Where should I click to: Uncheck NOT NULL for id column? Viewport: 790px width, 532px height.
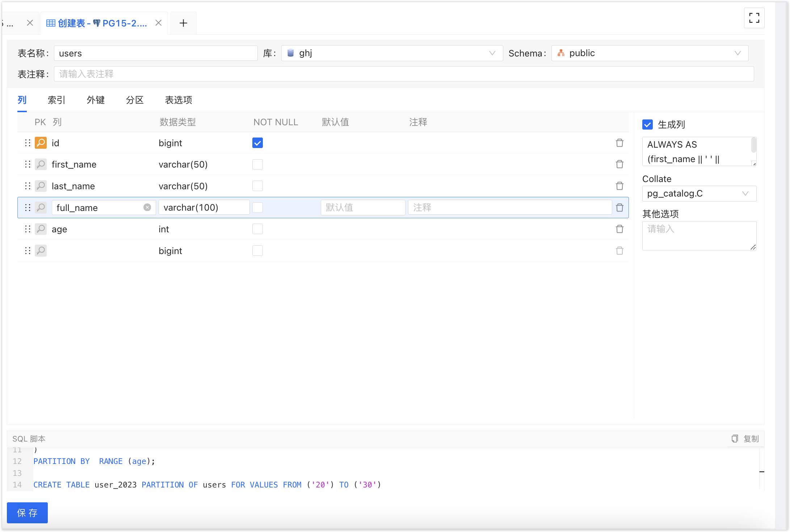257,143
